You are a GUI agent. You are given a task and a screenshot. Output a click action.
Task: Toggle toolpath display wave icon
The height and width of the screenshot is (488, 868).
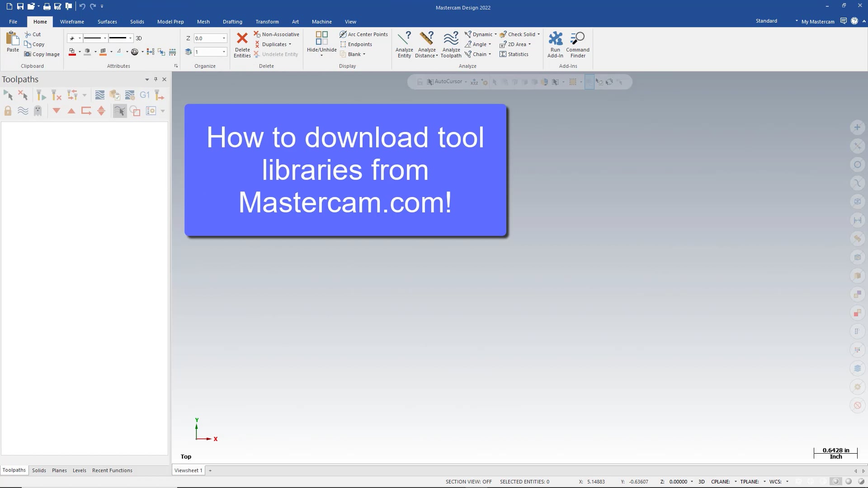coord(23,111)
